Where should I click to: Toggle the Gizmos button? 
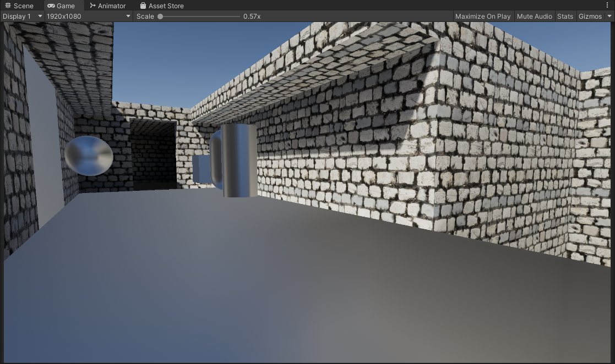(590, 16)
